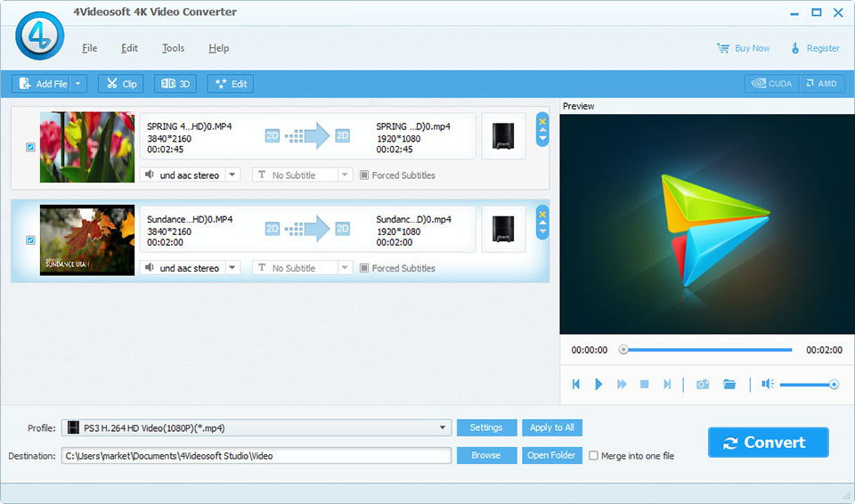855x504 pixels.
Task: Open the 3D settings tool
Action: [175, 84]
